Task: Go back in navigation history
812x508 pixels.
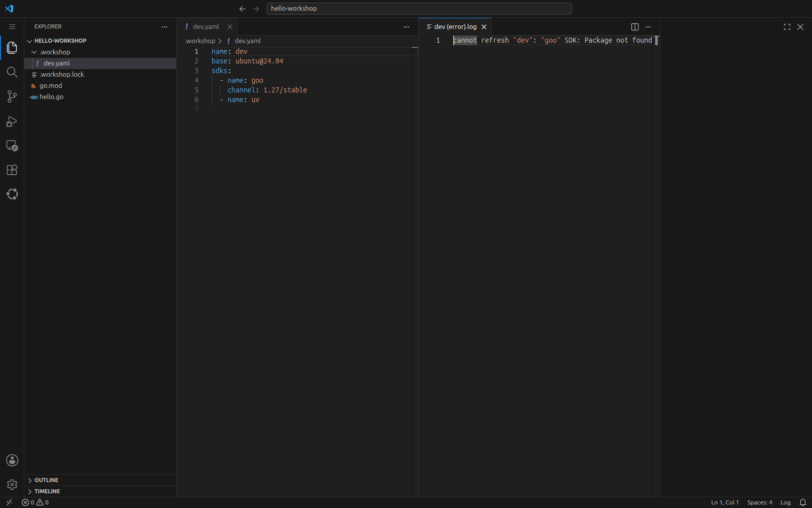Action: (x=243, y=9)
